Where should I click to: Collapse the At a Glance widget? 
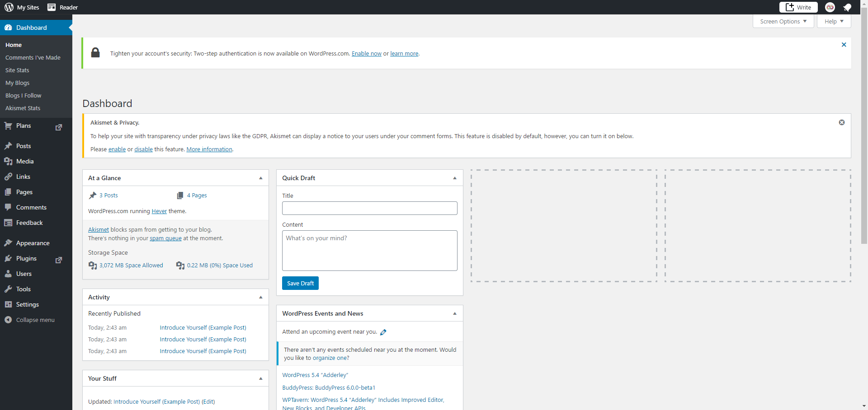pos(261,178)
